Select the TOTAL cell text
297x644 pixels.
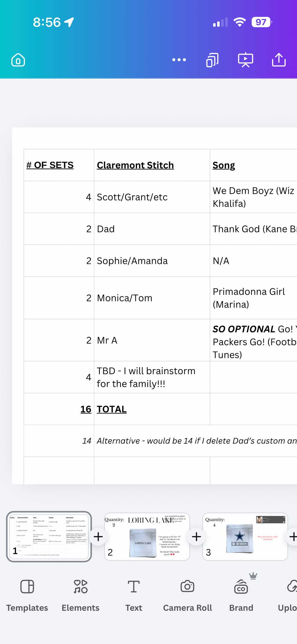coord(112,409)
